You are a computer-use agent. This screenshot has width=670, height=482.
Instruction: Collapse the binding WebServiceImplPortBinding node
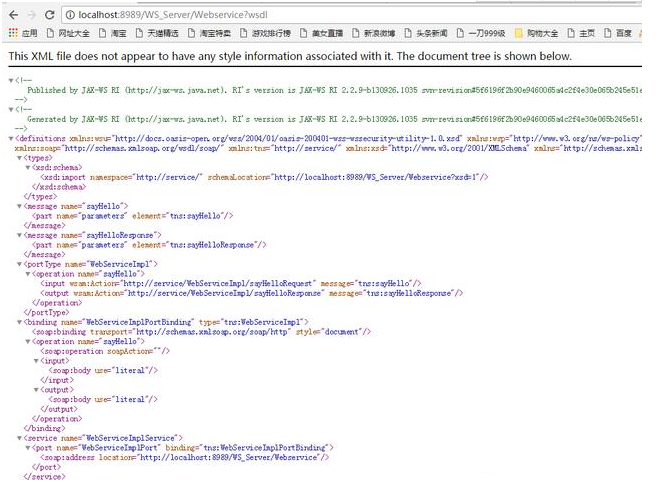pyautogui.click(x=19, y=322)
